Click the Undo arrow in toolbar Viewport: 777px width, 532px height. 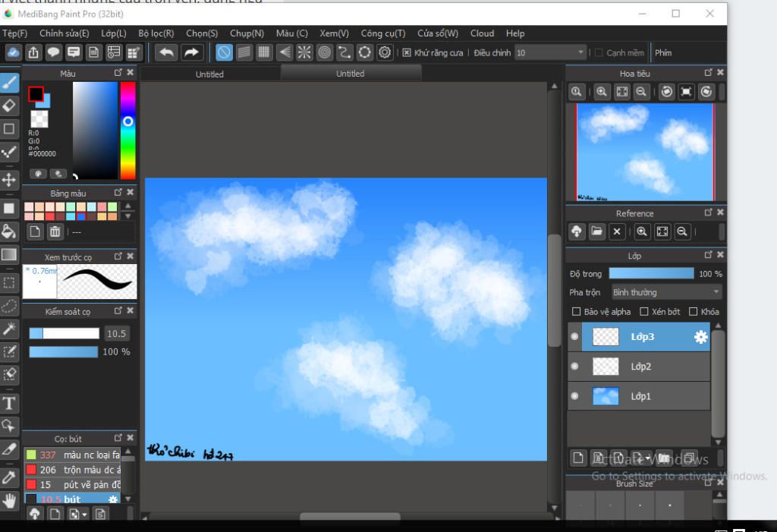point(166,52)
